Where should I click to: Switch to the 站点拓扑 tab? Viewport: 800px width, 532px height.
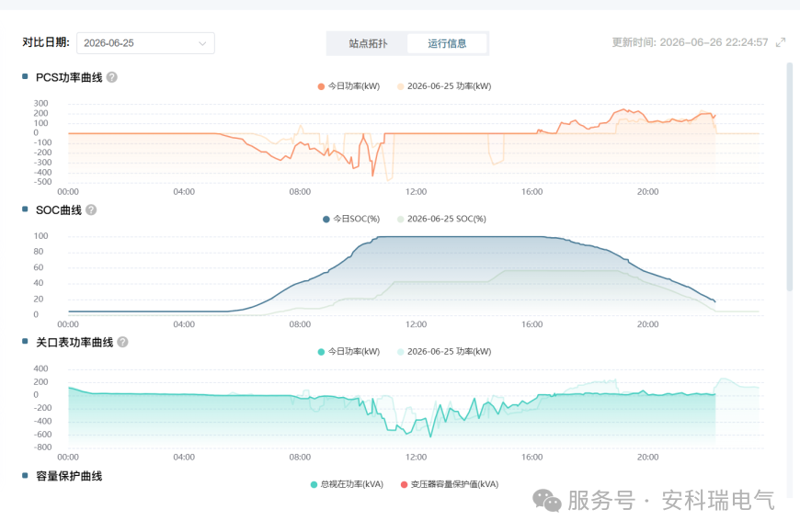pyautogui.click(x=368, y=43)
